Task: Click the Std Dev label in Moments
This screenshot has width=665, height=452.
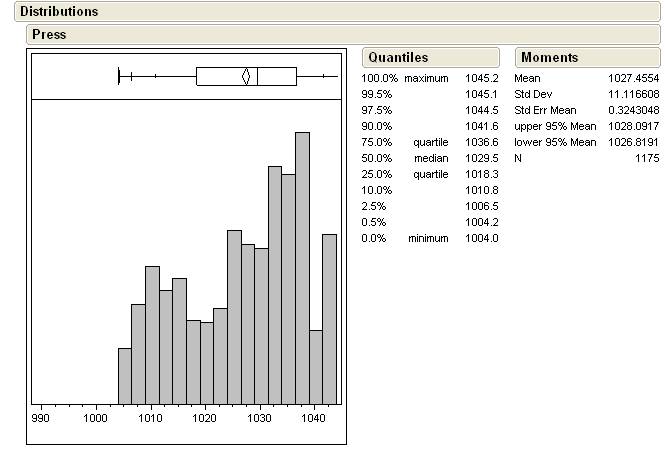Action: tap(533, 94)
